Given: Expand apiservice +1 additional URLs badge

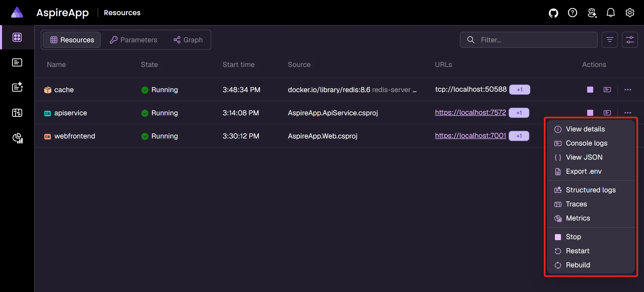Looking at the screenshot, I should (x=519, y=113).
